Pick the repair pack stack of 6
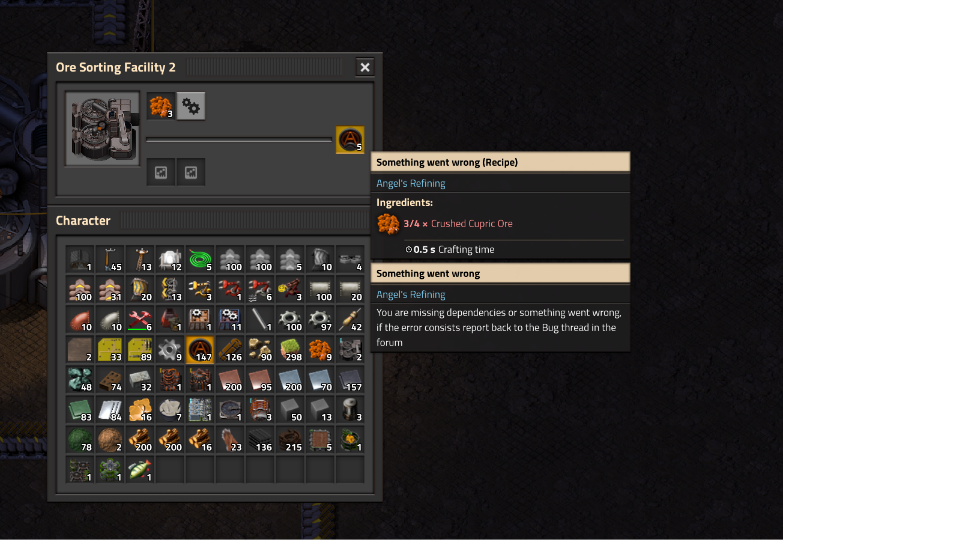This screenshot has height=560, width=980. (x=140, y=320)
